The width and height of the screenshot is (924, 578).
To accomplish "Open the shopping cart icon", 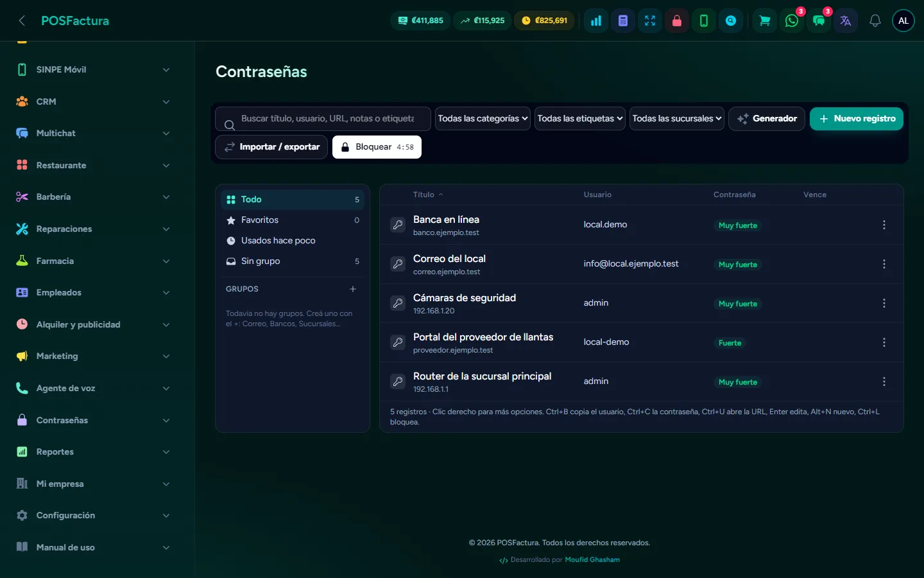I will (x=765, y=21).
